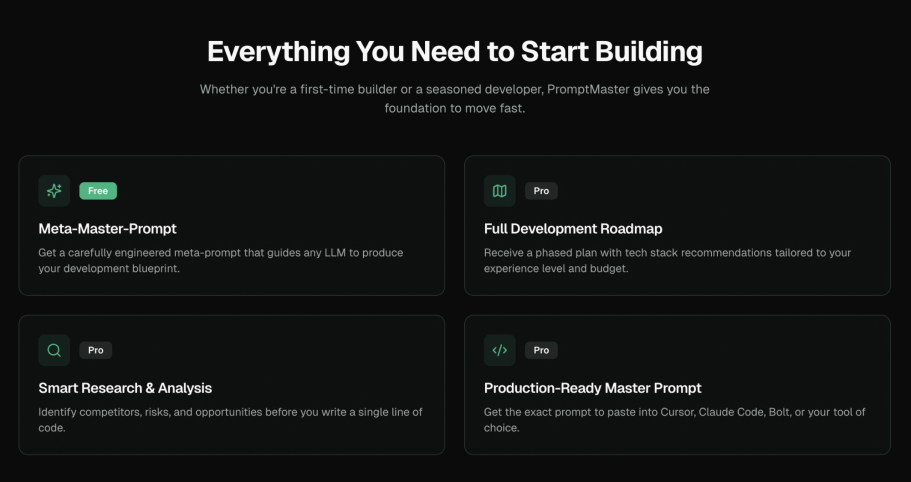Click the sparkles icon in Meta-Master-Prompt card
911x482 pixels.
click(x=54, y=191)
